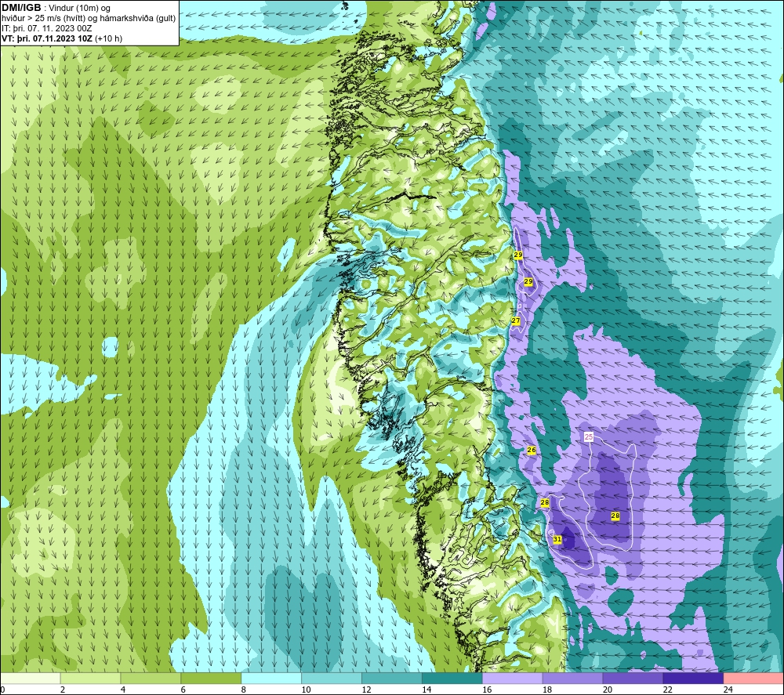The image size is (784, 695).
Task: Select the darker green 6–8 legend swatch
Action: (211, 678)
